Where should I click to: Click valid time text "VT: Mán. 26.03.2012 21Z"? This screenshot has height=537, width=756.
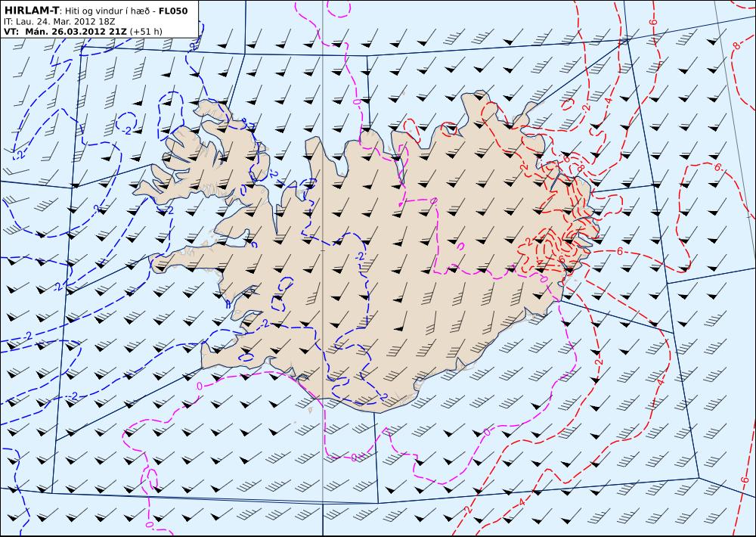65,32
